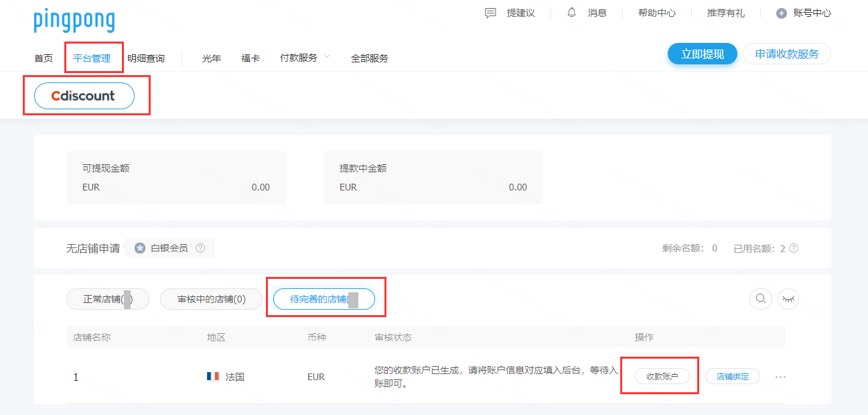
Task: Expand the 付款服务 dropdown arrow
Action: tap(327, 56)
